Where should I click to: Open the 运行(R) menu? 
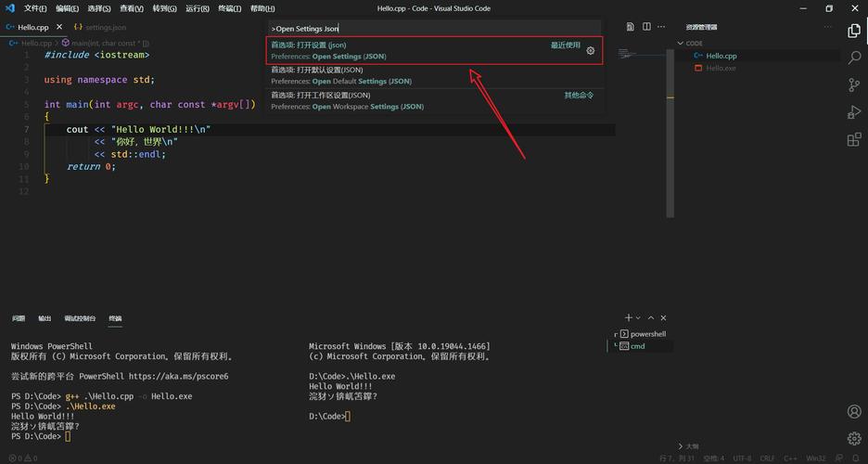(x=198, y=8)
